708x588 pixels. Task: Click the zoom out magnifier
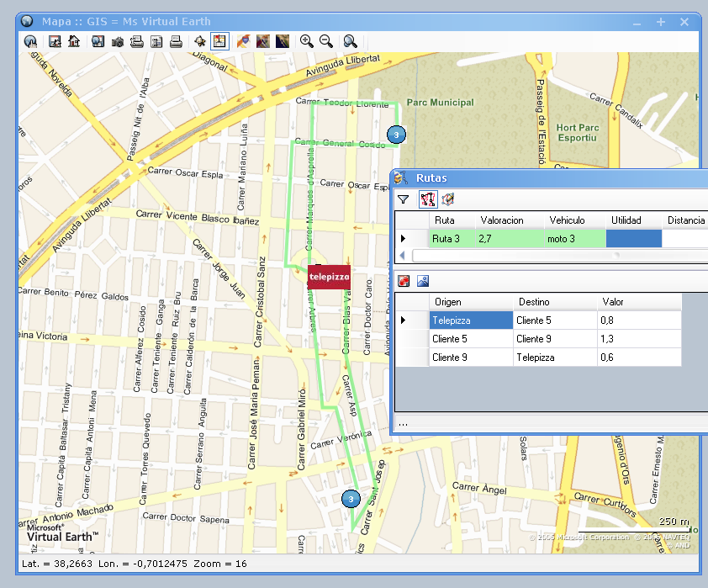[x=326, y=41]
